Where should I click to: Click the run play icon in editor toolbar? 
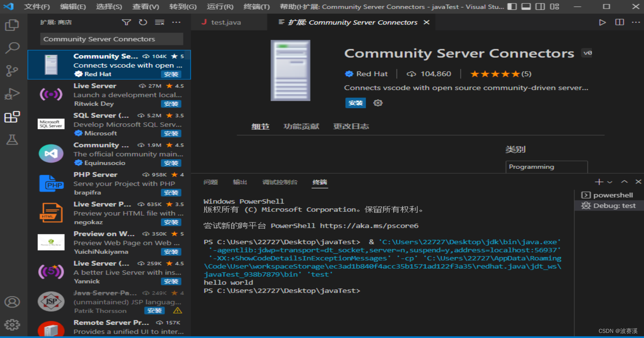603,22
